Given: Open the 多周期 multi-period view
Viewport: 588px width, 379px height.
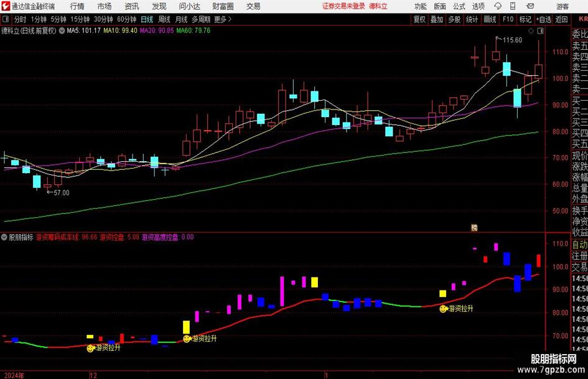Looking at the screenshot, I should (201, 19).
